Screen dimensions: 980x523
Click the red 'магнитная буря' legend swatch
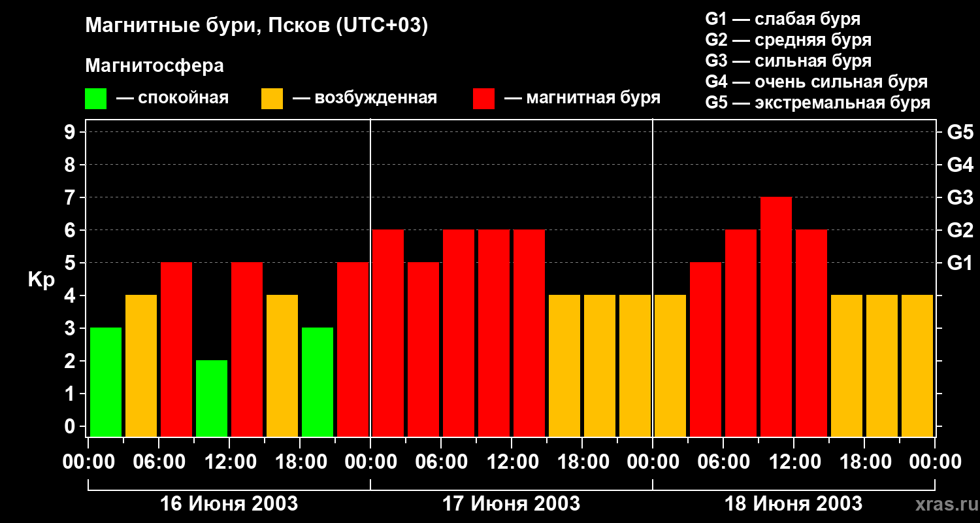point(483,99)
